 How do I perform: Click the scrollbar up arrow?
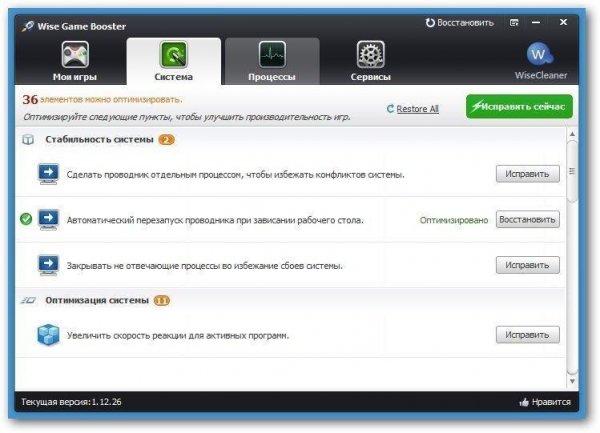point(572,134)
